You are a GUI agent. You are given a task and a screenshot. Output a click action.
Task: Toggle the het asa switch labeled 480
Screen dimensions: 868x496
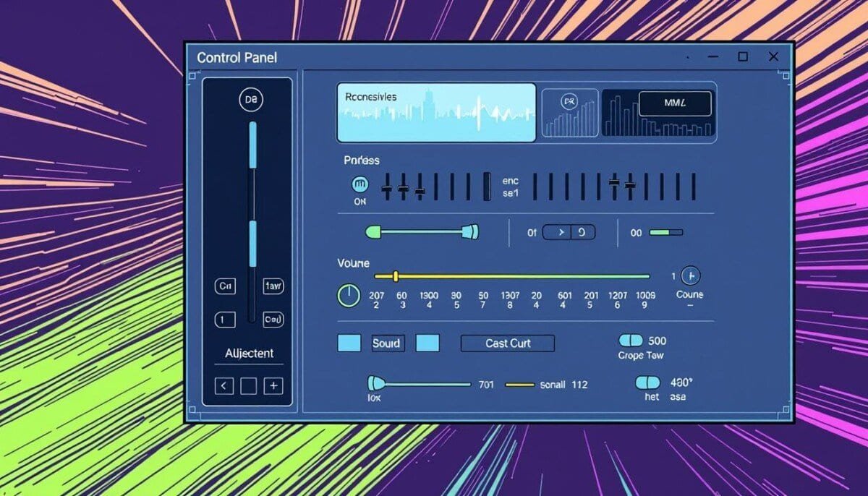(647, 382)
